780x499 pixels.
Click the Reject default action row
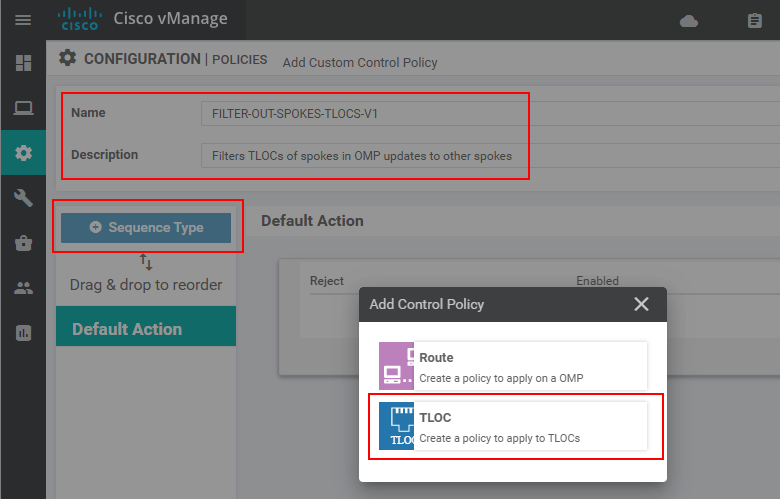326,281
